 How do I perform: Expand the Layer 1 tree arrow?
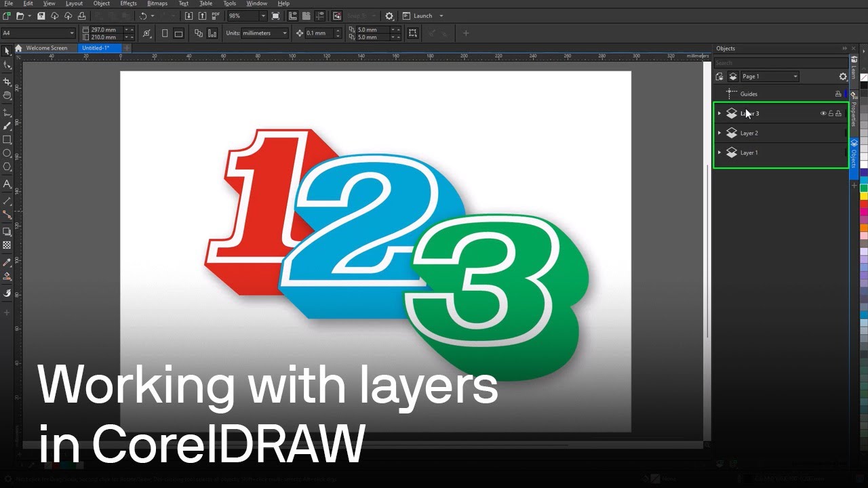click(719, 152)
